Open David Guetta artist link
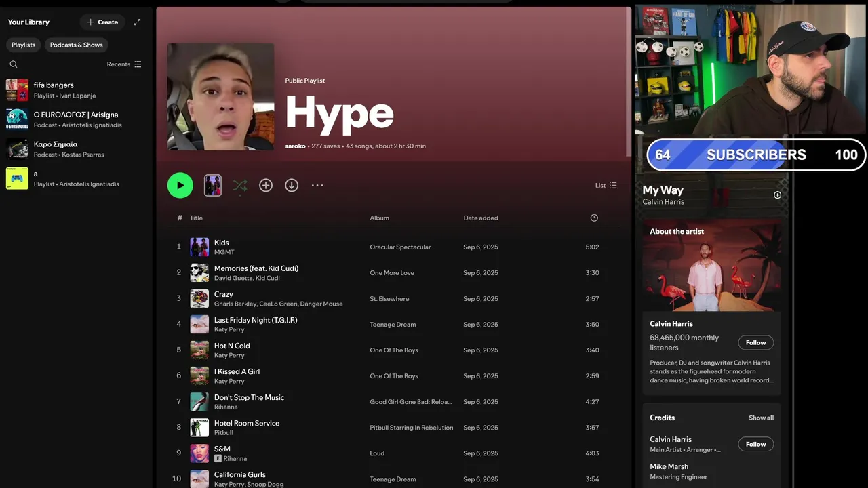 pyautogui.click(x=233, y=278)
